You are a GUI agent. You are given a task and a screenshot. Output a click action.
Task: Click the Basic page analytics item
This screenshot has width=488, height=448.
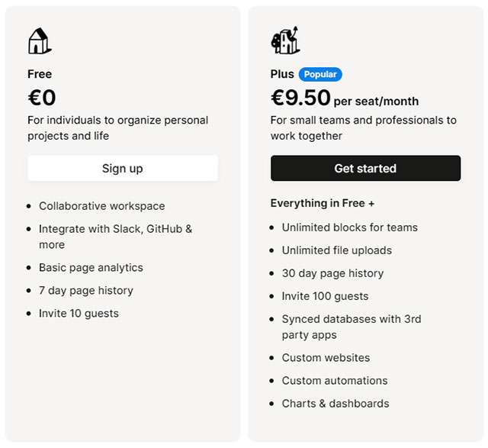[x=91, y=268]
